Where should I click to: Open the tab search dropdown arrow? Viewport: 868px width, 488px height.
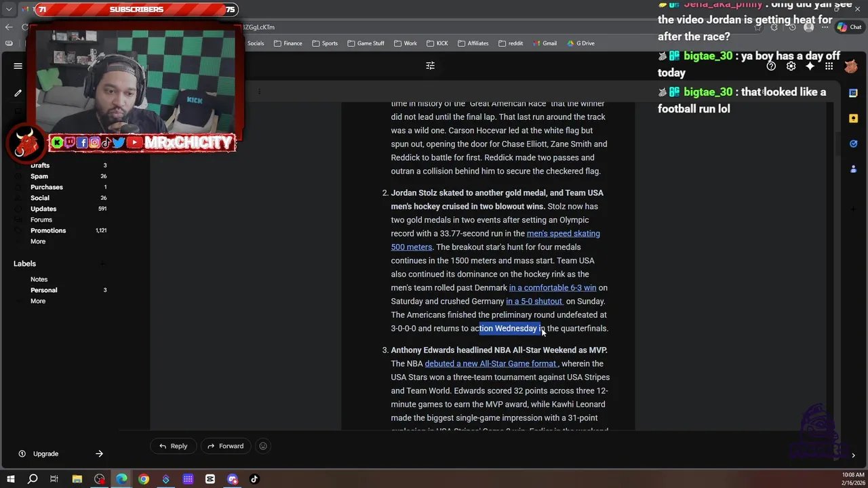(x=9, y=9)
